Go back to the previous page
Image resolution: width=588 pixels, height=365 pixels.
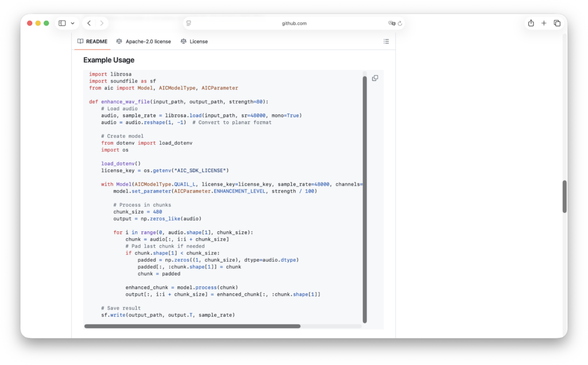(x=89, y=23)
